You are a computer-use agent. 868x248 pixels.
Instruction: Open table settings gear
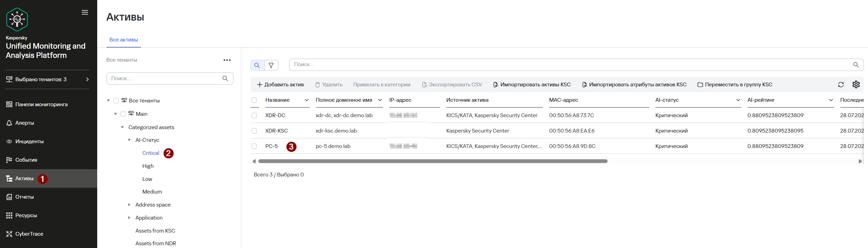click(856, 84)
